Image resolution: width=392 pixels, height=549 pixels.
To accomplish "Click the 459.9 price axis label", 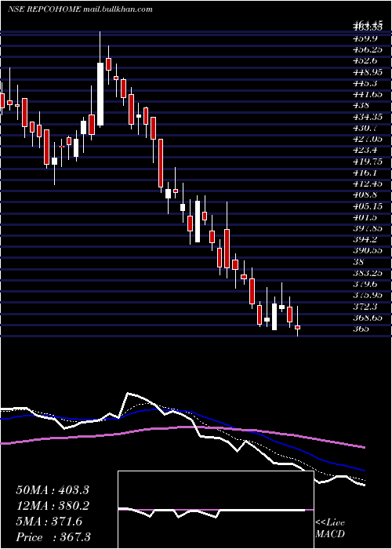I will pos(364,38).
